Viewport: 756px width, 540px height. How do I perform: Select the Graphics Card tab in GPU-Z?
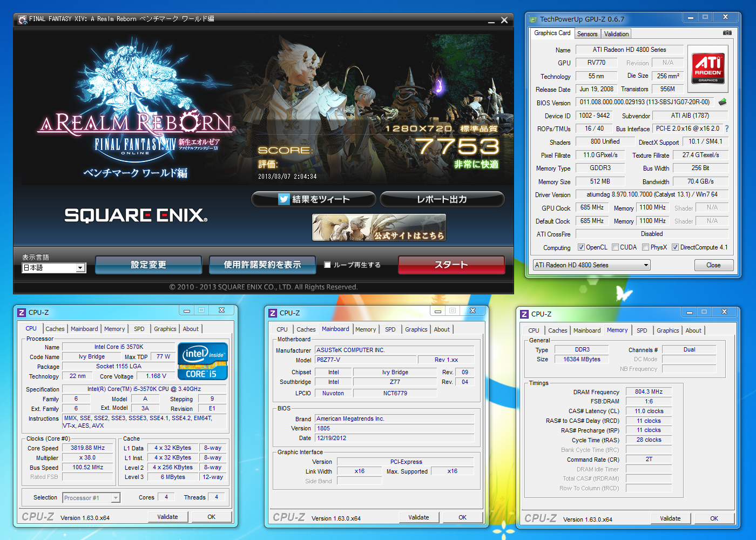coord(552,33)
